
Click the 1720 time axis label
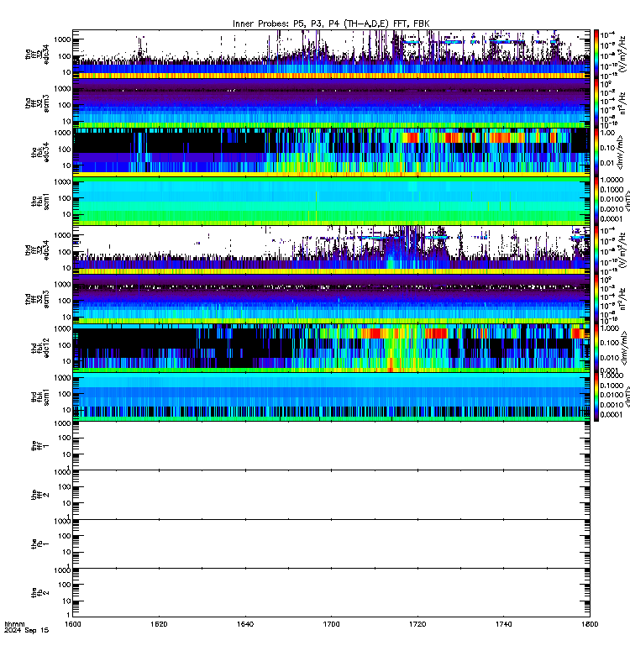coord(417,624)
